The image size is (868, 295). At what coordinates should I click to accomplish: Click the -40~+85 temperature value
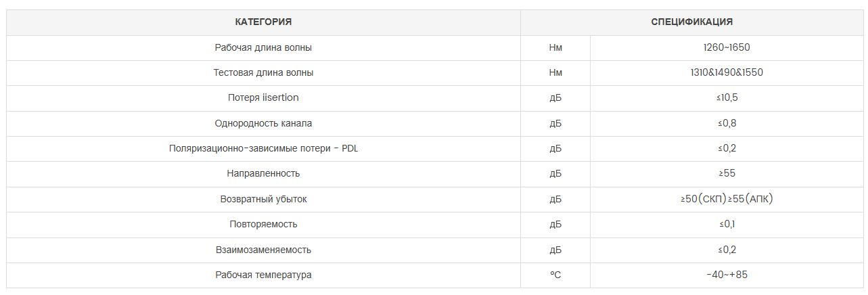727,275
